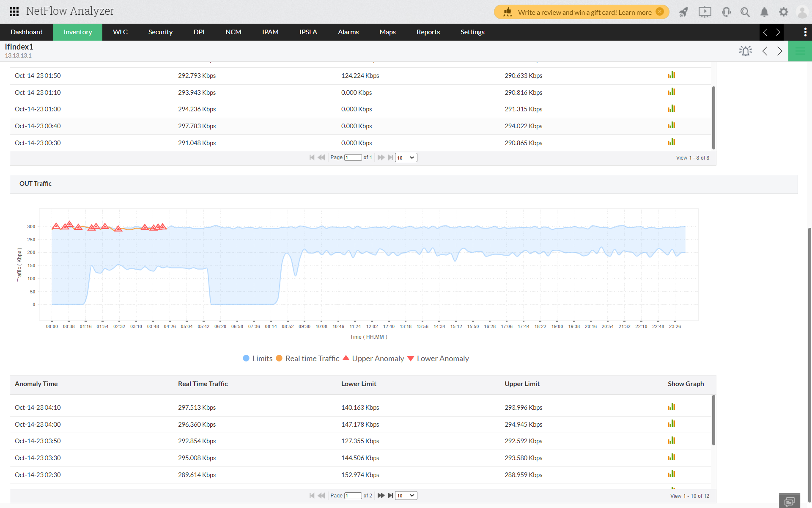
Task: Click Show Graph bar chart icon for Oct-14-23 04:10
Action: pos(671,407)
